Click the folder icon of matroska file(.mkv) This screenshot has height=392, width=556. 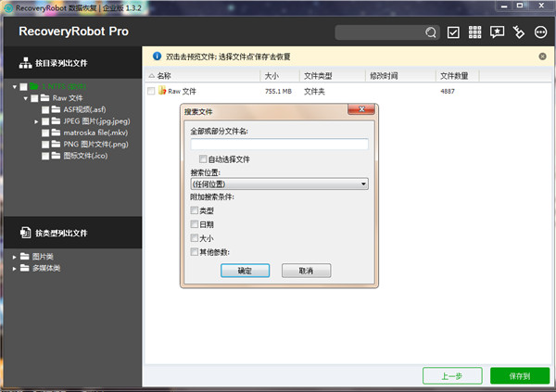[56, 133]
